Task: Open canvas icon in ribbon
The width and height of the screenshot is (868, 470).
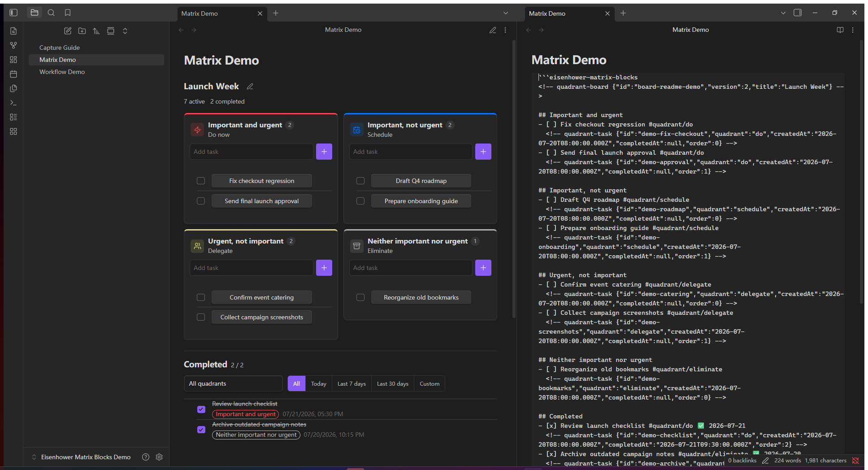Action: click(x=13, y=60)
